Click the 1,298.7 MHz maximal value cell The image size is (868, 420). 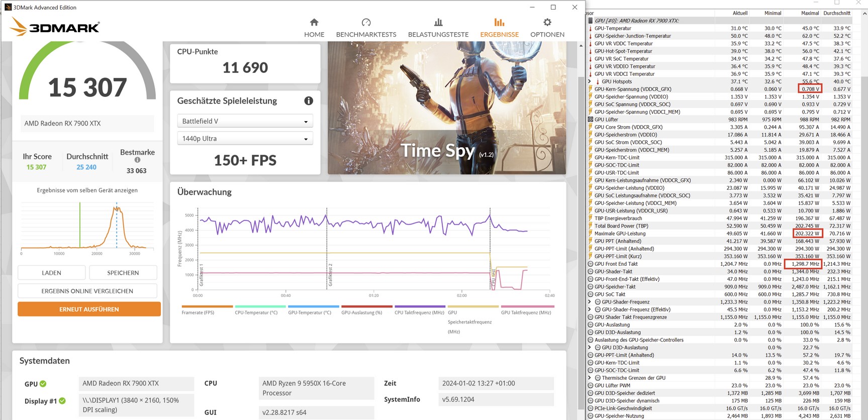coord(805,264)
